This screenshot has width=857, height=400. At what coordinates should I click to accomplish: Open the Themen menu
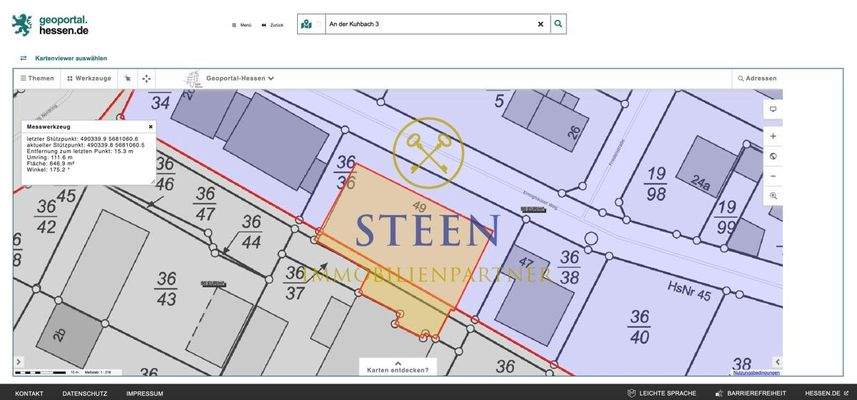pos(38,78)
